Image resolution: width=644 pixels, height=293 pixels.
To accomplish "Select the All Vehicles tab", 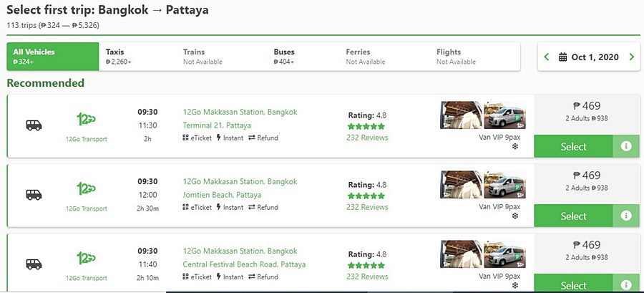I will click(x=53, y=57).
